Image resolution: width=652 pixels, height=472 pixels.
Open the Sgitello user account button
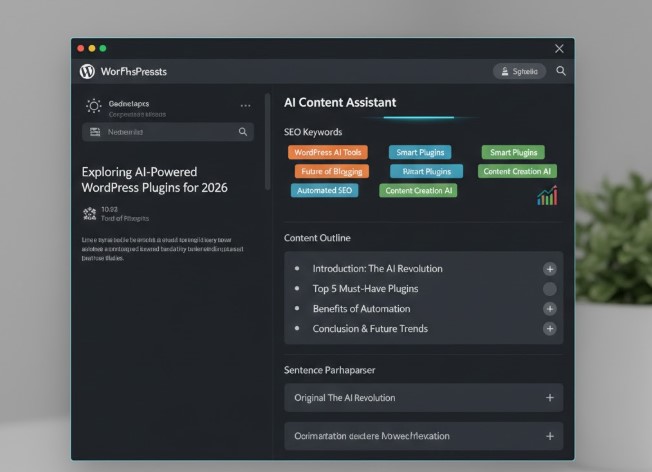(519, 71)
